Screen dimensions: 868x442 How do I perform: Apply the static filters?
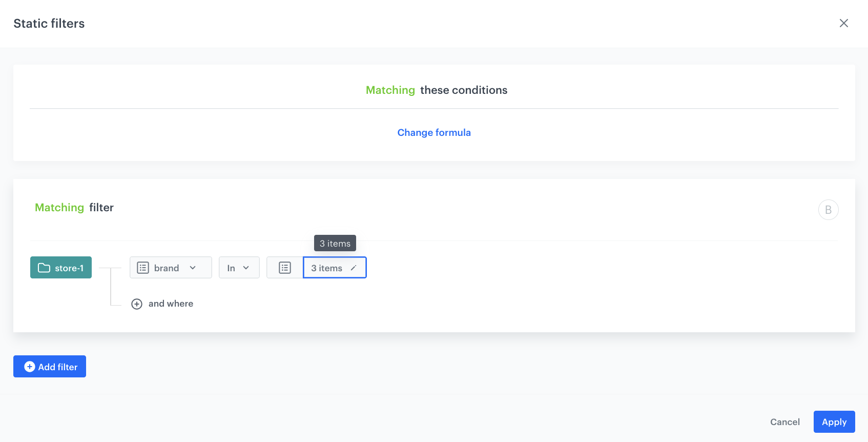coord(834,422)
